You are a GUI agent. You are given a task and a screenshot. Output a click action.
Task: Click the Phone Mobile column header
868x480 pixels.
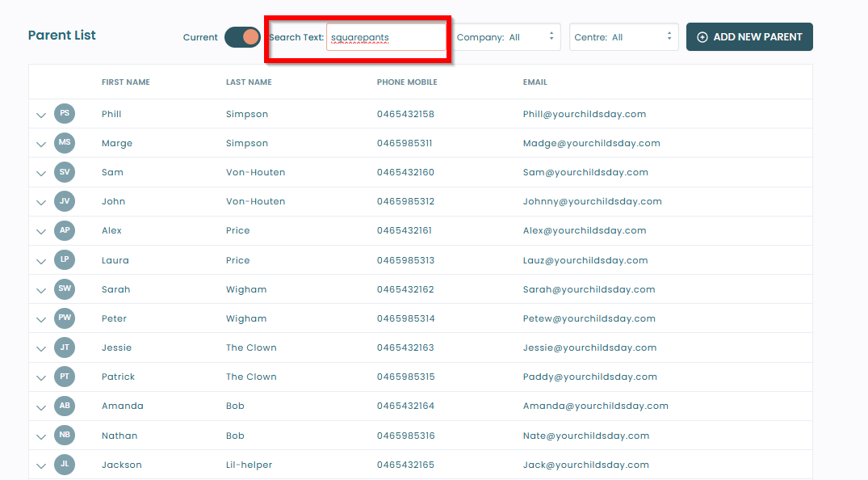click(x=407, y=82)
